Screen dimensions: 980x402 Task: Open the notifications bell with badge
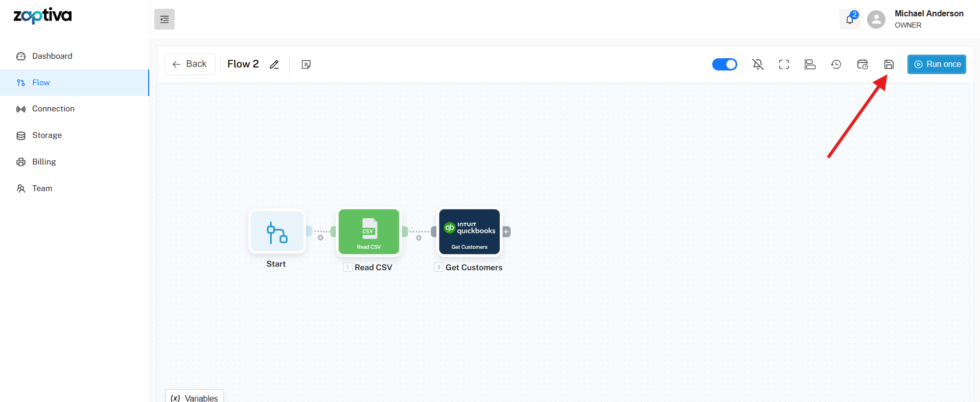coord(849,19)
